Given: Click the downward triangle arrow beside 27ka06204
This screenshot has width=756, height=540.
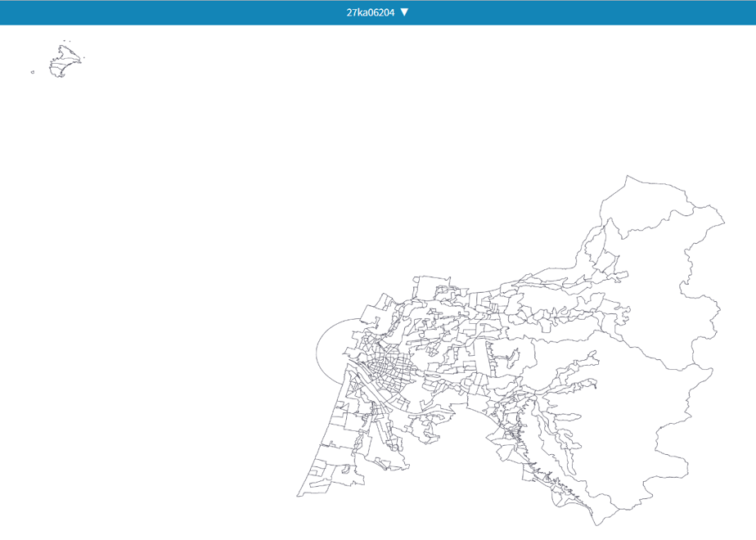Looking at the screenshot, I should (404, 12).
